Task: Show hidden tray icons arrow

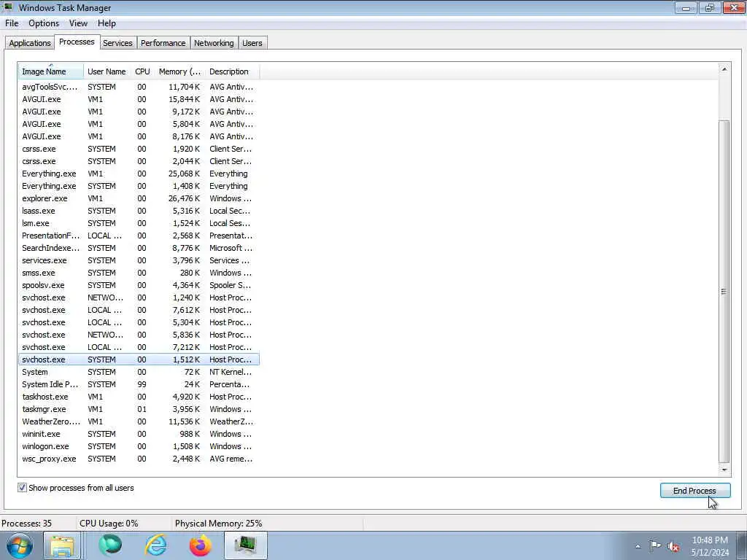Action: (x=638, y=546)
